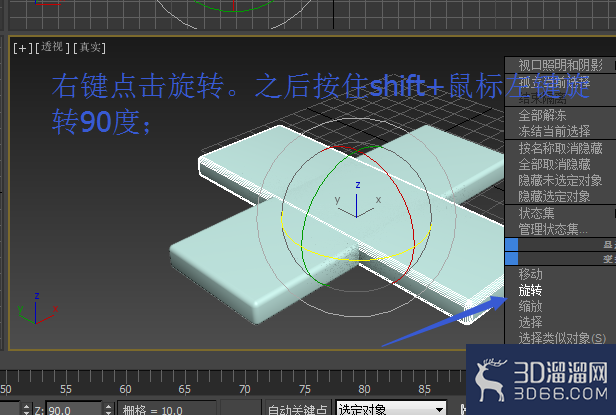Open 管理状态集... from the context menu

click(x=553, y=229)
